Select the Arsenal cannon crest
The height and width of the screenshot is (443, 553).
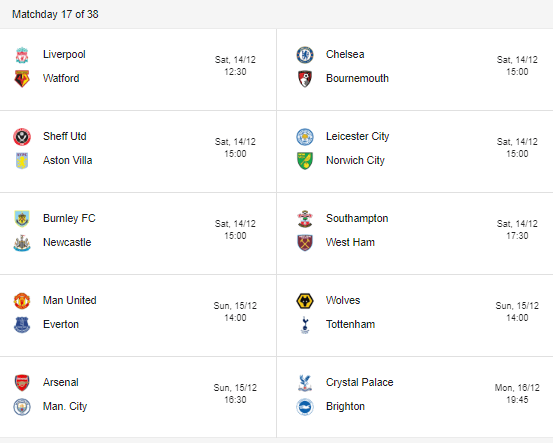pos(22,383)
